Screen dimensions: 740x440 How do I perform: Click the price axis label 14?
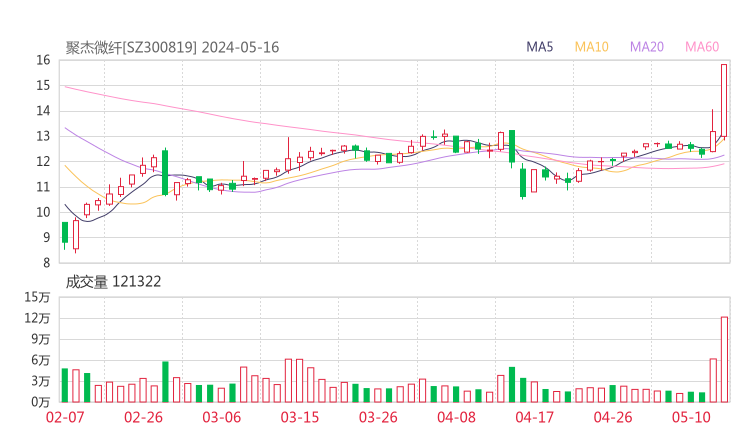coord(43,111)
